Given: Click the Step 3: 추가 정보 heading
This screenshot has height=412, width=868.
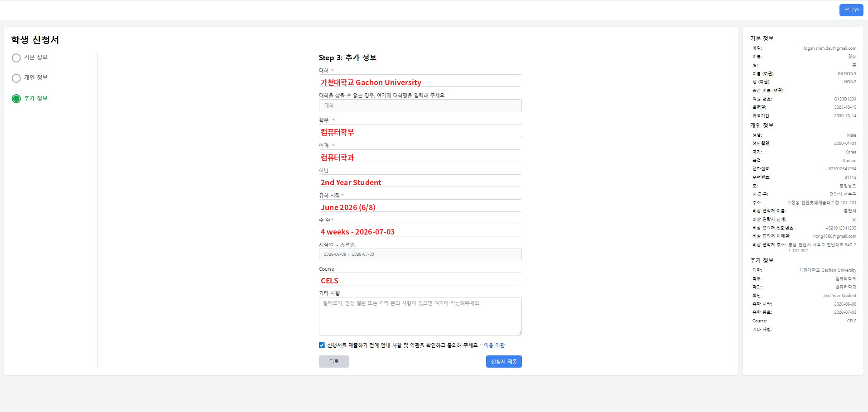Looking at the screenshot, I should pyautogui.click(x=347, y=57).
